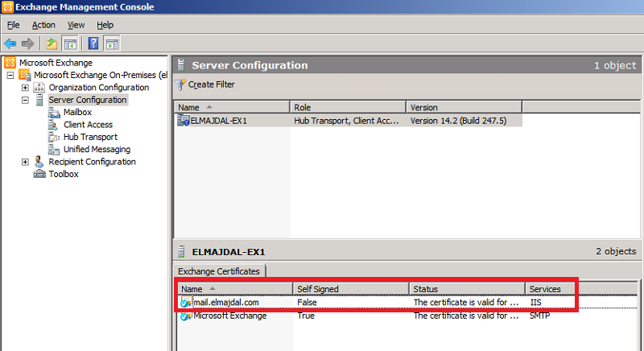This screenshot has width=644, height=351.
Task: Click the Up one level folder icon
Action: (x=52, y=43)
